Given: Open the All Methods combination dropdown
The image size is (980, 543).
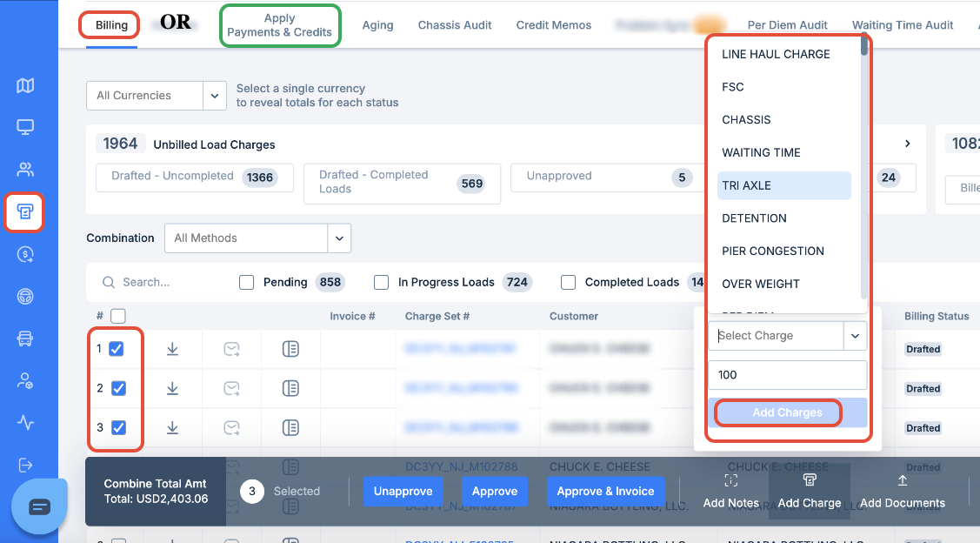Looking at the screenshot, I should coord(257,238).
